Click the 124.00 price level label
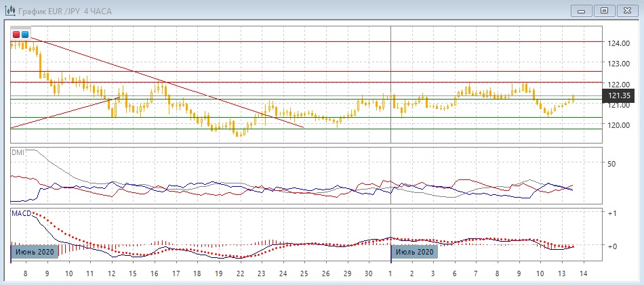 point(619,44)
